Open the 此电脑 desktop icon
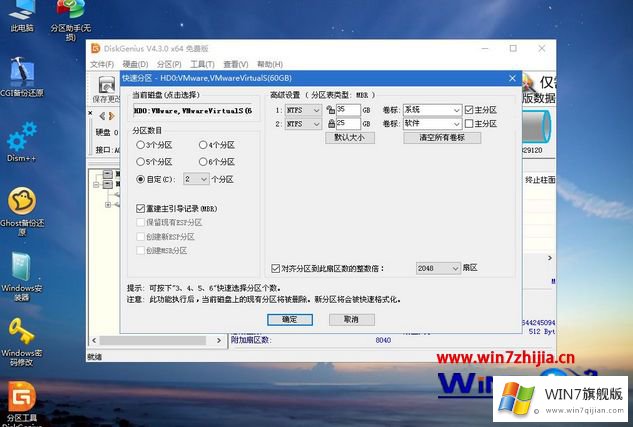Viewport: 633px width, 427px height. coord(22,16)
